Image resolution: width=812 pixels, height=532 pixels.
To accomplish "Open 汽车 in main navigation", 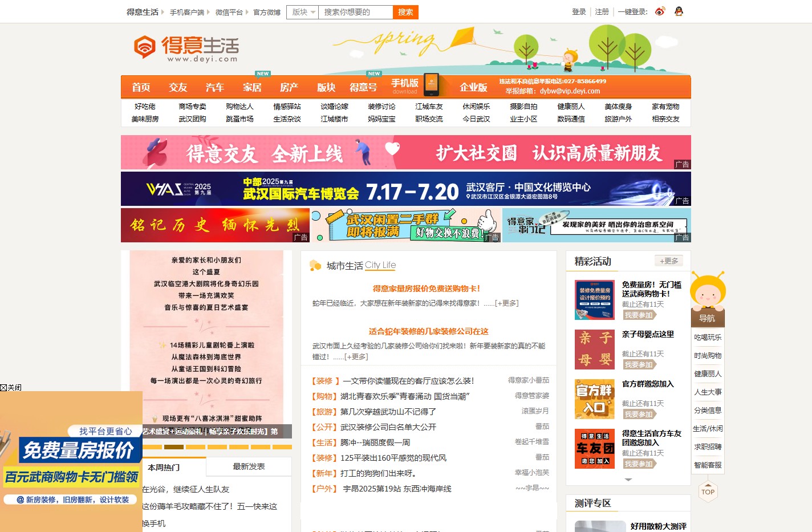I will pos(215,87).
